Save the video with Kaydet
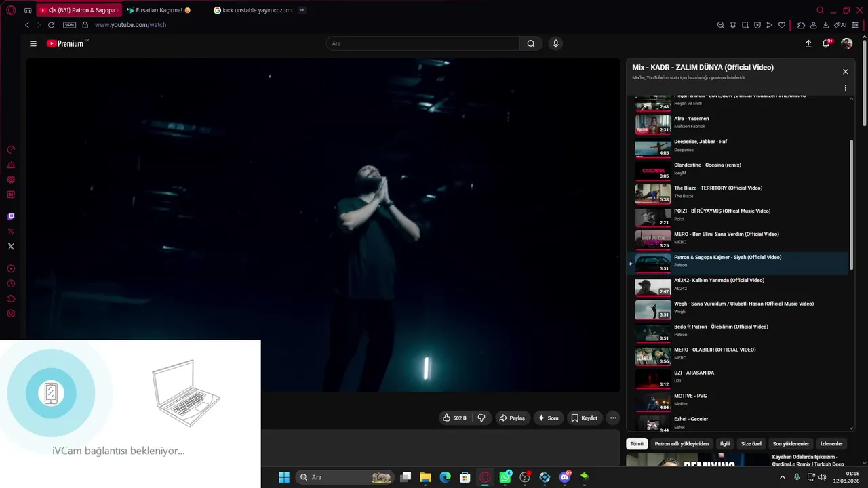The image size is (868, 488). (584, 418)
